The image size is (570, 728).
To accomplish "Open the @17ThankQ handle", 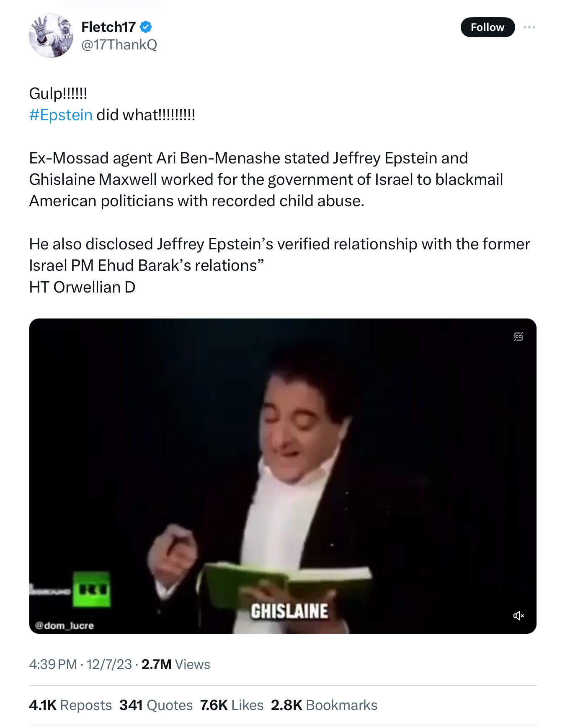I will pyautogui.click(x=119, y=45).
